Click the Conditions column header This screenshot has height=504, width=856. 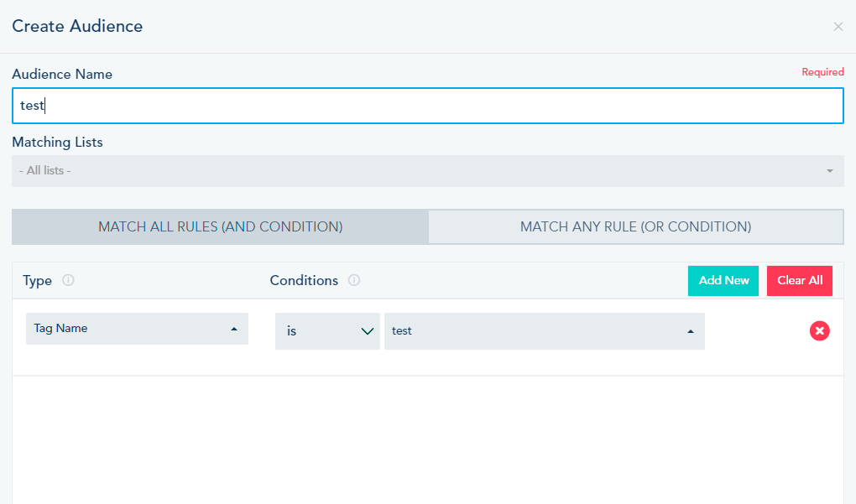tap(304, 280)
